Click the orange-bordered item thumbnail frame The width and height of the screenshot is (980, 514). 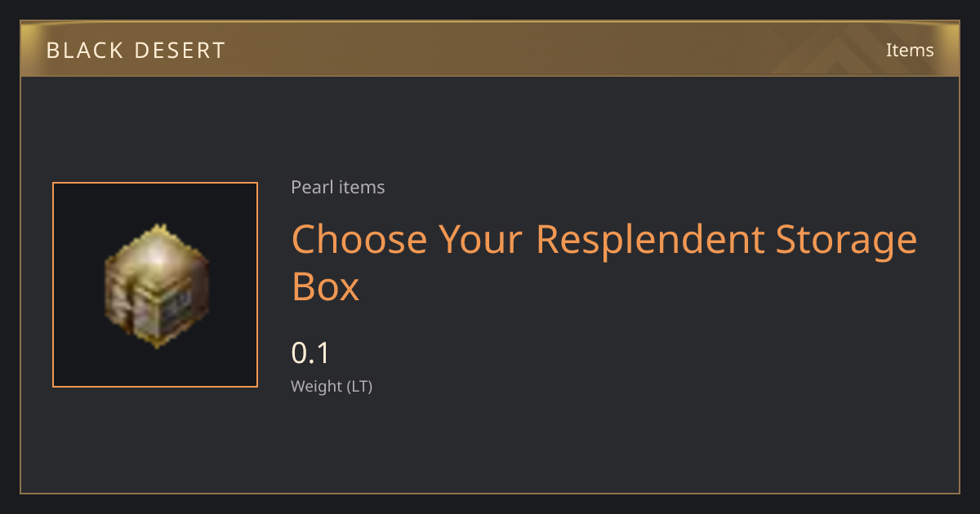(x=155, y=285)
